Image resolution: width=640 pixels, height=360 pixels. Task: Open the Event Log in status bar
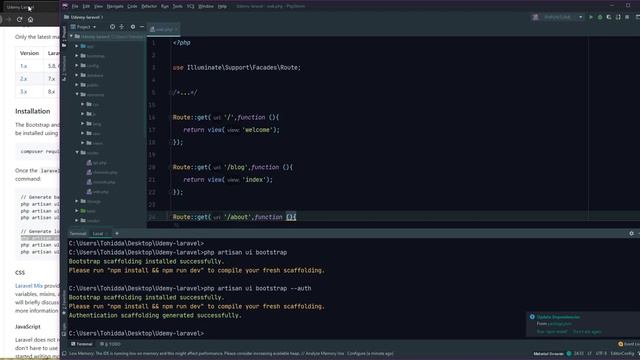pyautogui.click(x=629, y=344)
